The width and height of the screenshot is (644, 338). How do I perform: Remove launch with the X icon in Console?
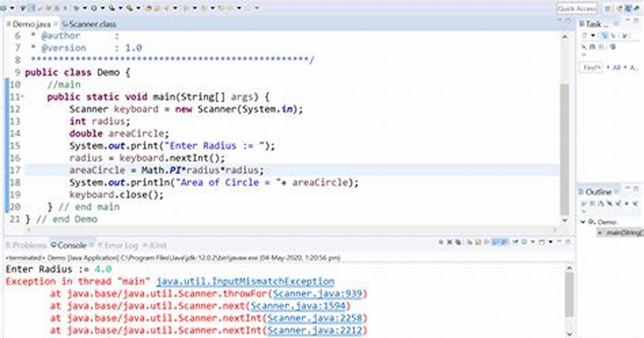click(449, 242)
